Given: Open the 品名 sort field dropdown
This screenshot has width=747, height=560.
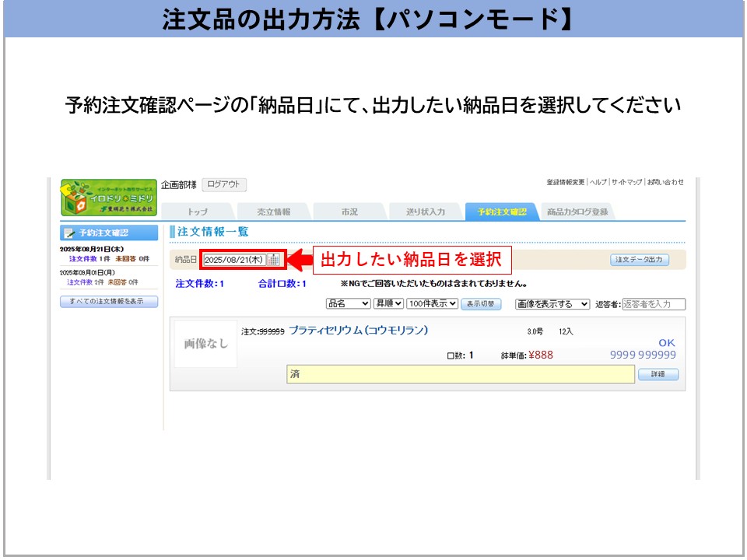Looking at the screenshot, I should coord(348,304).
